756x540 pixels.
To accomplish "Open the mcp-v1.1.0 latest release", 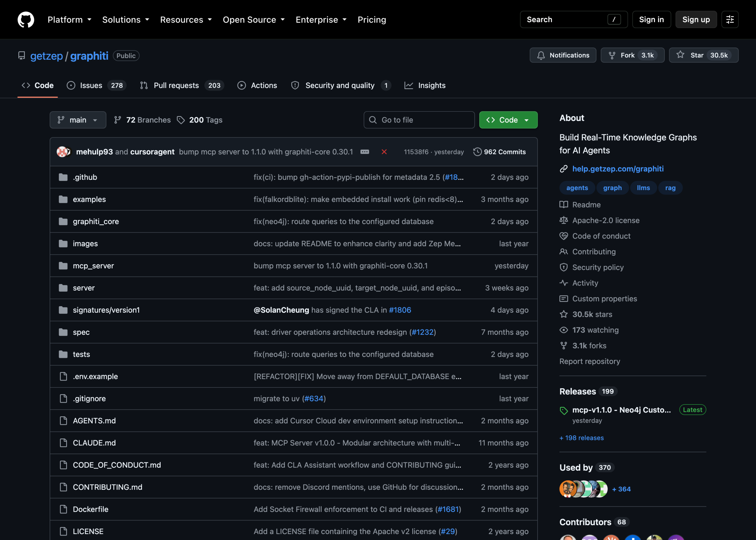I will point(621,410).
